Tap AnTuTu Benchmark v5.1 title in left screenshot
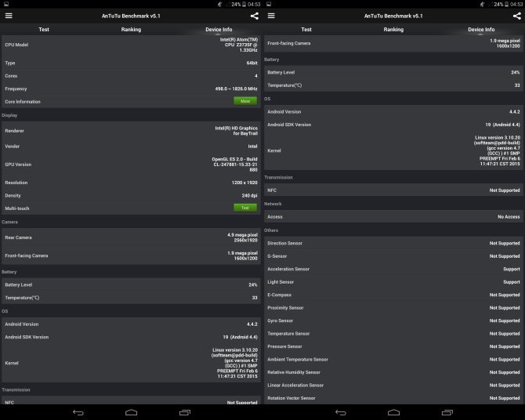 (131, 16)
